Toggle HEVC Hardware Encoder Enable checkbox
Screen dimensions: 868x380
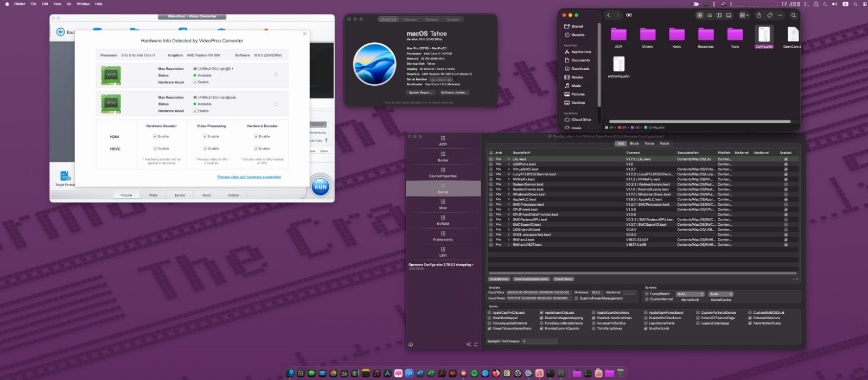click(256, 148)
